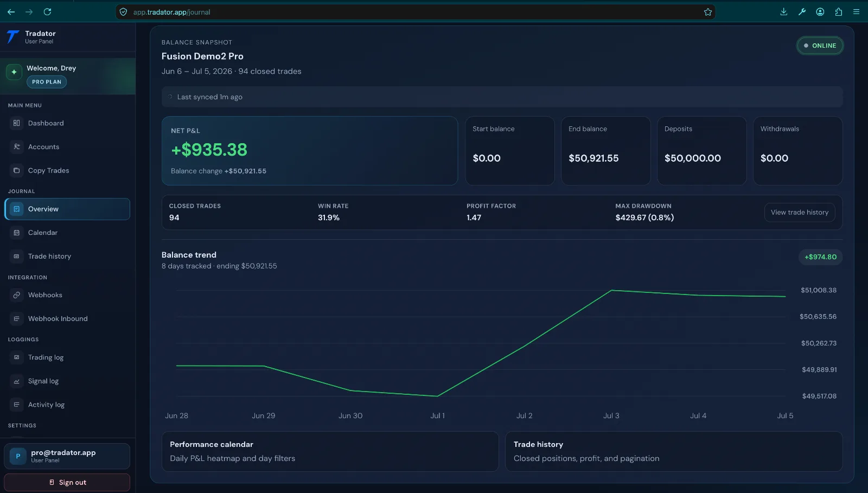This screenshot has width=868, height=493.
Task: Open the Trade history card at bottom
Action: click(674, 451)
